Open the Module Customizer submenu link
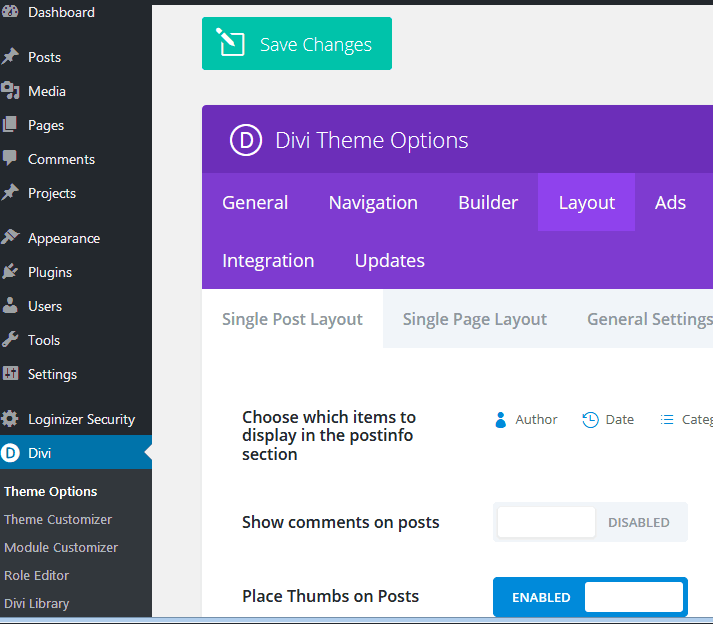Image resolution: width=713 pixels, height=624 pixels. [61, 547]
